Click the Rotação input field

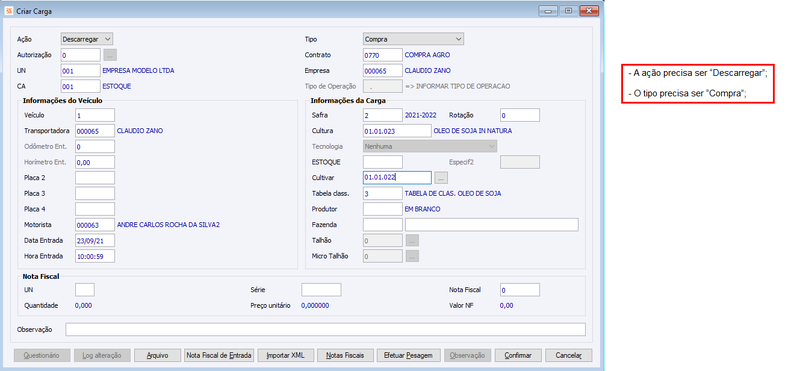[520, 115]
